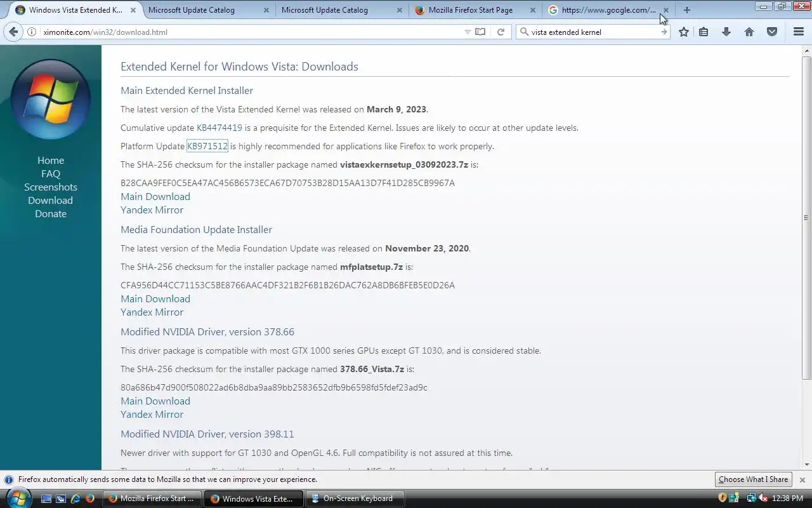Image resolution: width=812 pixels, height=508 pixels.
Task: Click the vistaexkernsetup SHA-256 checksum text
Action: click(x=287, y=183)
